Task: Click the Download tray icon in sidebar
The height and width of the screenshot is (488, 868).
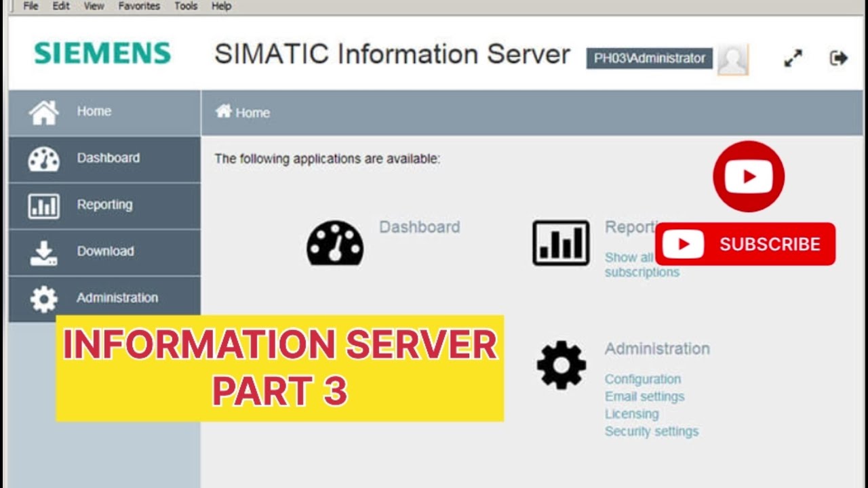Action: [x=43, y=253]
